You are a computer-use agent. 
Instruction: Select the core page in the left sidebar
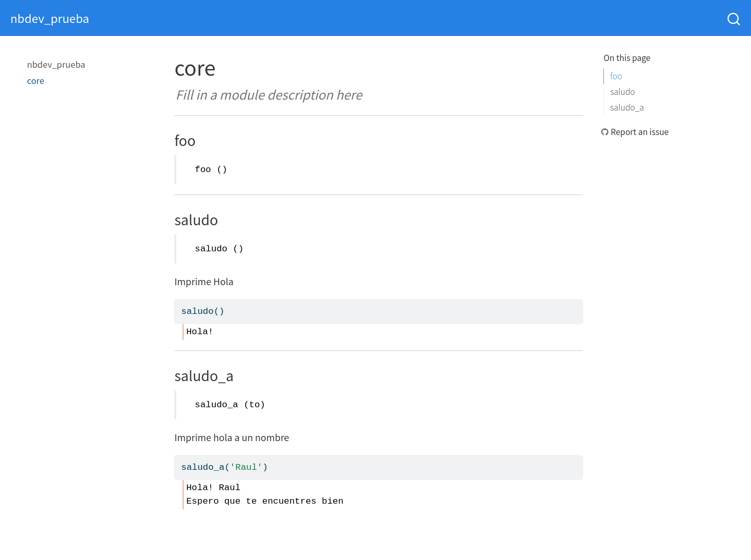click(35, 81)
